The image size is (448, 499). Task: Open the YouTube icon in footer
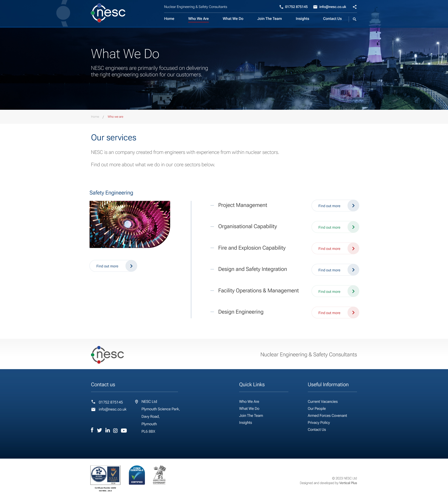click(x=124, y=431)
